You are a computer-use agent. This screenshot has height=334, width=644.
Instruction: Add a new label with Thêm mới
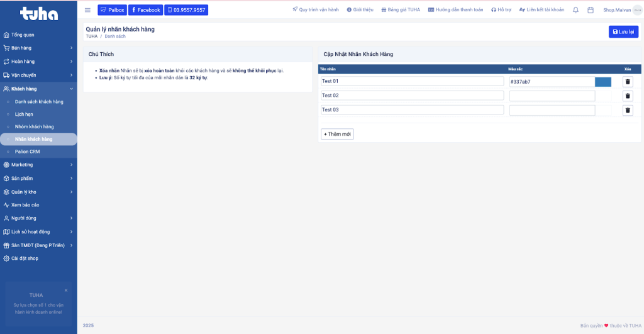pos(338,134)
